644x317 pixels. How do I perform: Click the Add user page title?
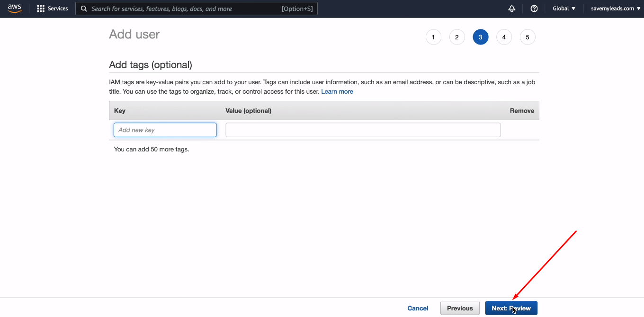pos(134,35)
